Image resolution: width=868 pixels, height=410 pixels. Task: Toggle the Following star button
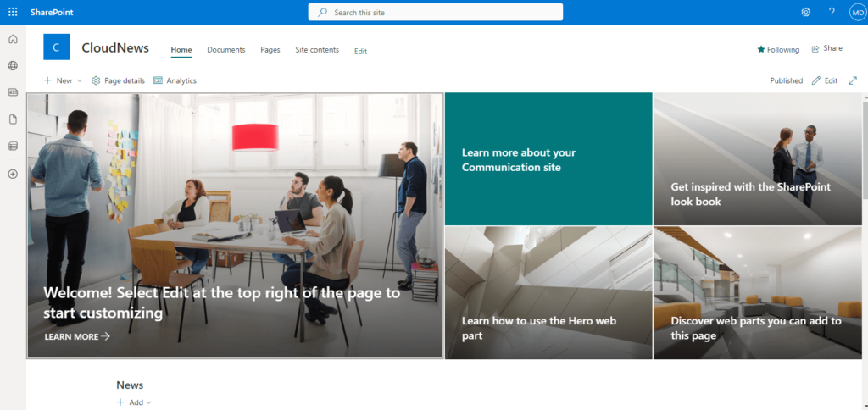point(778,49)
